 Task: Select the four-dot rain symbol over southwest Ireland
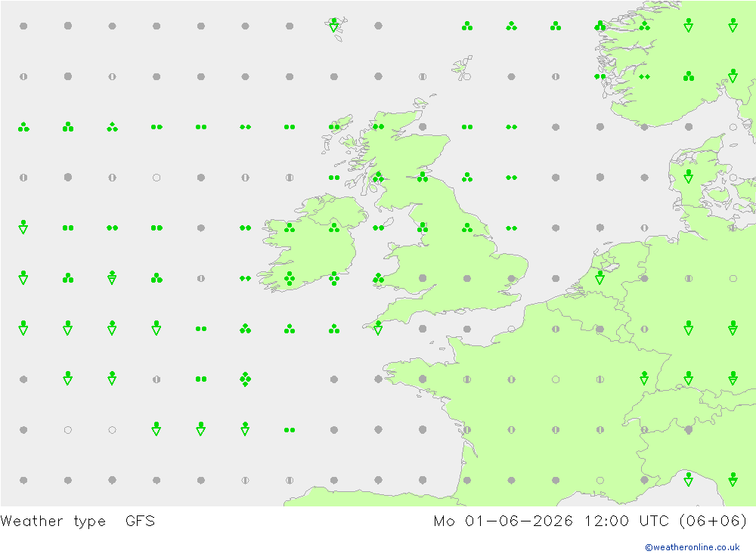290,278
